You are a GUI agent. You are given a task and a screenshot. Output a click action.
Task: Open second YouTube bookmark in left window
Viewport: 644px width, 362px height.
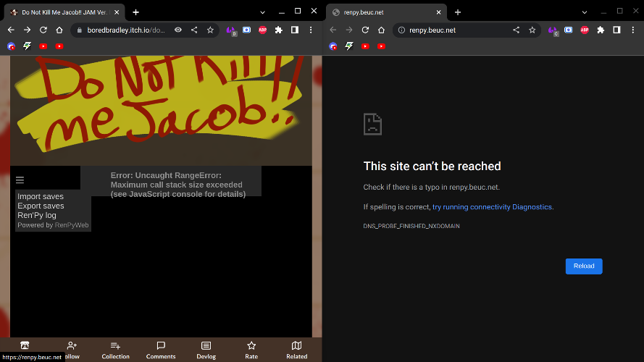(x=59, y=46)
